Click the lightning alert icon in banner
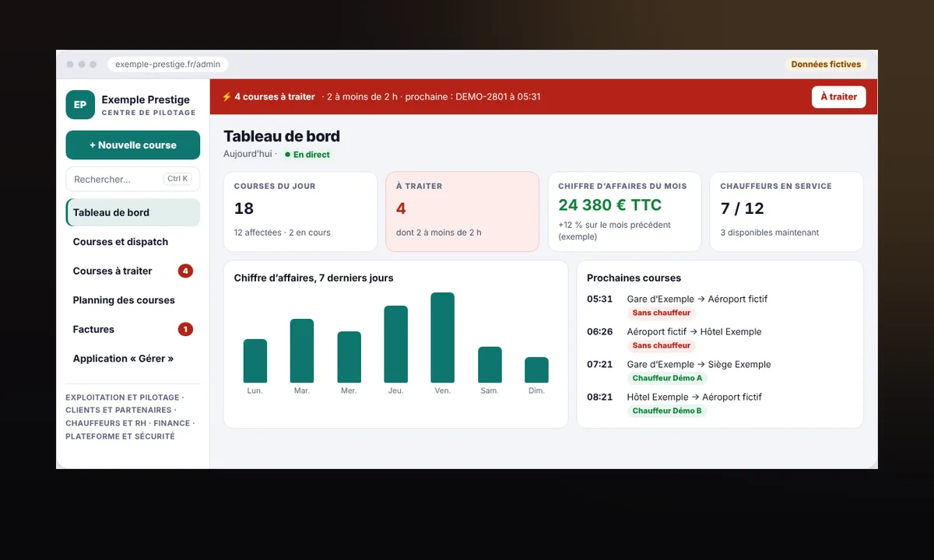This screenshot has width=934, height=560. tap(226, 96)
